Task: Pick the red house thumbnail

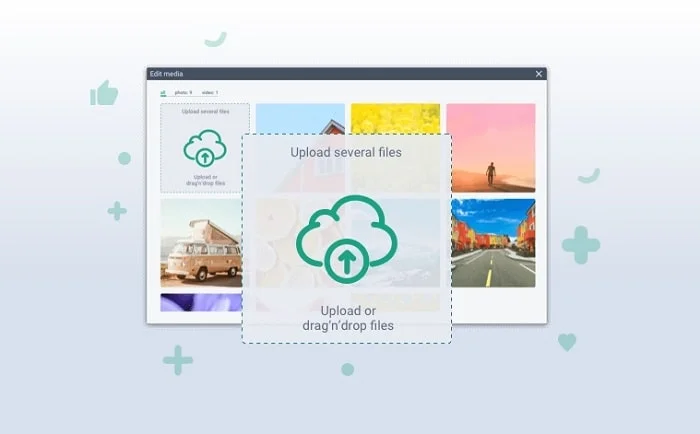Action: [300, 118]
